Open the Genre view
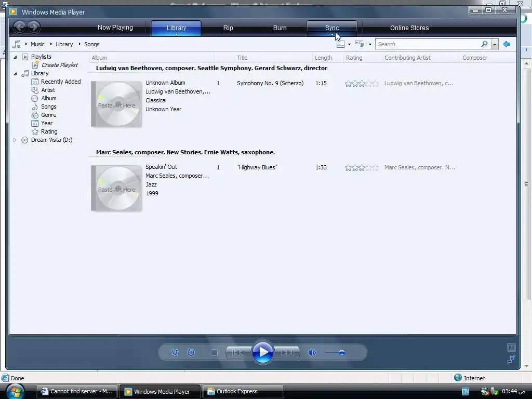Image resolution: width=532 pixels, height=399 pixels. (x=48, y=115)
